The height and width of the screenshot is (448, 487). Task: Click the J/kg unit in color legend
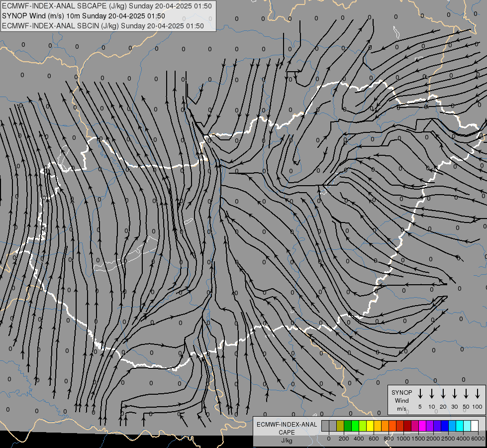tap(287, 441)
